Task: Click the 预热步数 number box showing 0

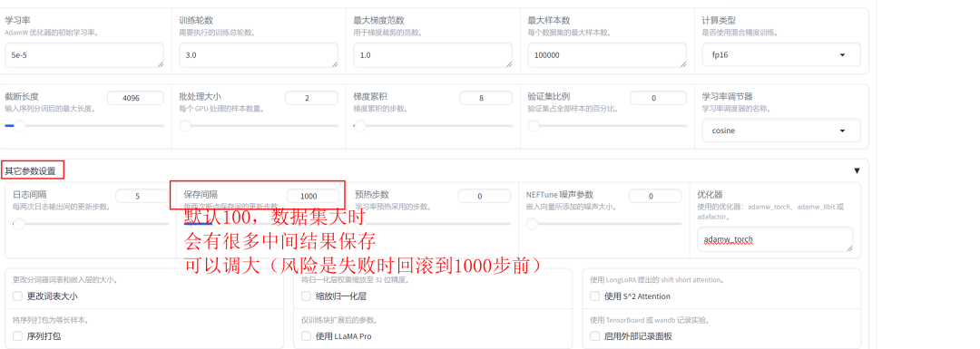Action: [x=485, y=196]
